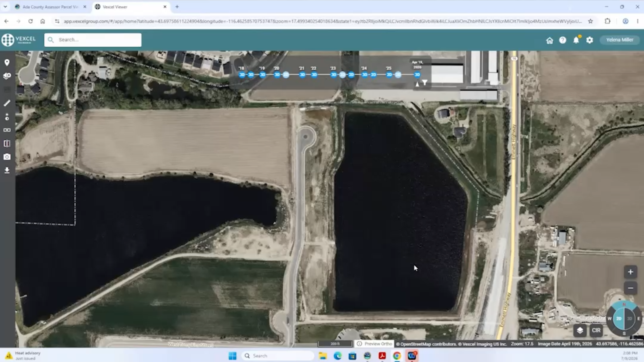Toggle CIR imagery mode
The width and height of the screenshot is (644, 362).
tap(596, 330)
